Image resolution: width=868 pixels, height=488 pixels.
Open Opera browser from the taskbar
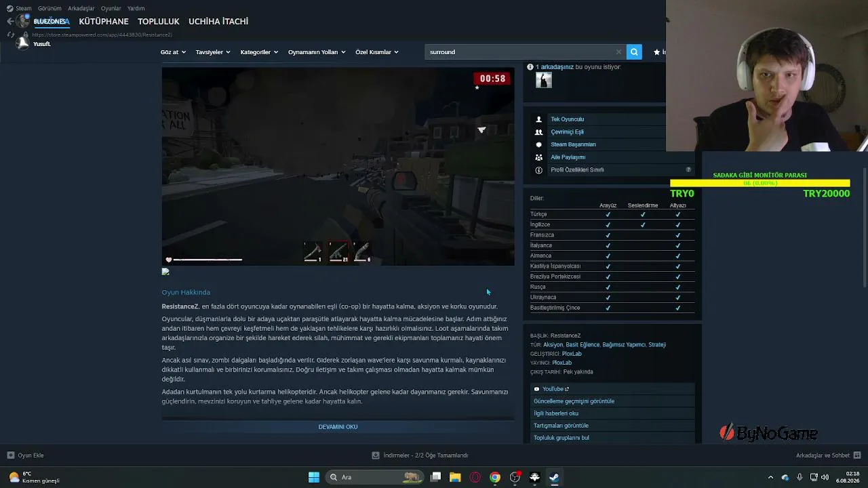click(475, 477)
